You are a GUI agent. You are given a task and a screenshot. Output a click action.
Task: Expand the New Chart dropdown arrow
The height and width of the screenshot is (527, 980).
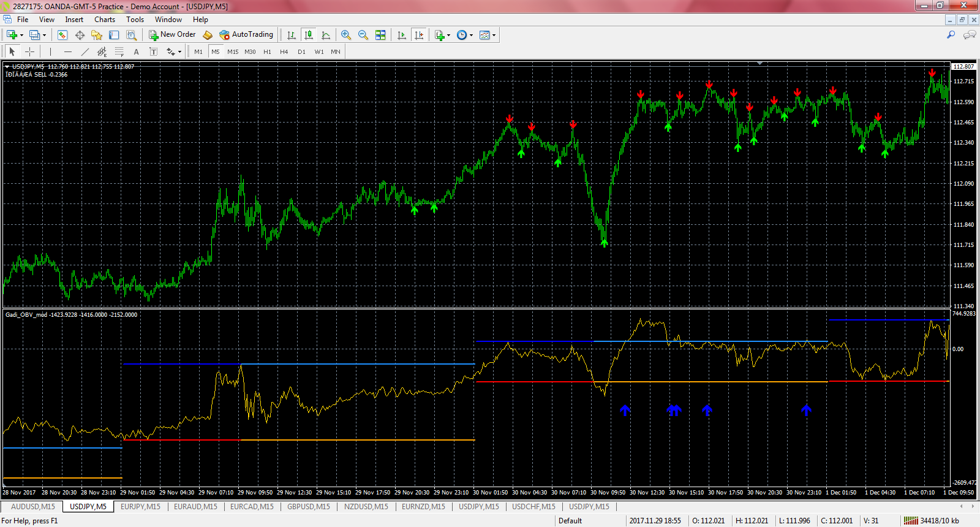click(x=21, y=35)
